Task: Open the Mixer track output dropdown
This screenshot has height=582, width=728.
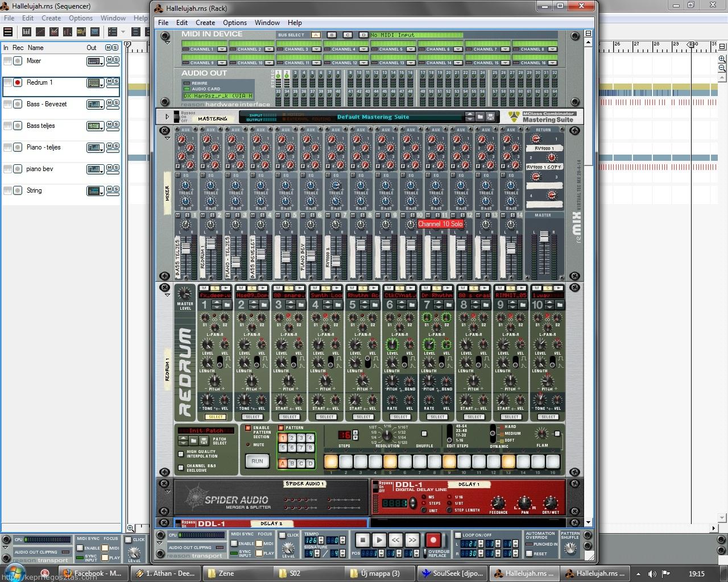Action: tap(95, 61)
